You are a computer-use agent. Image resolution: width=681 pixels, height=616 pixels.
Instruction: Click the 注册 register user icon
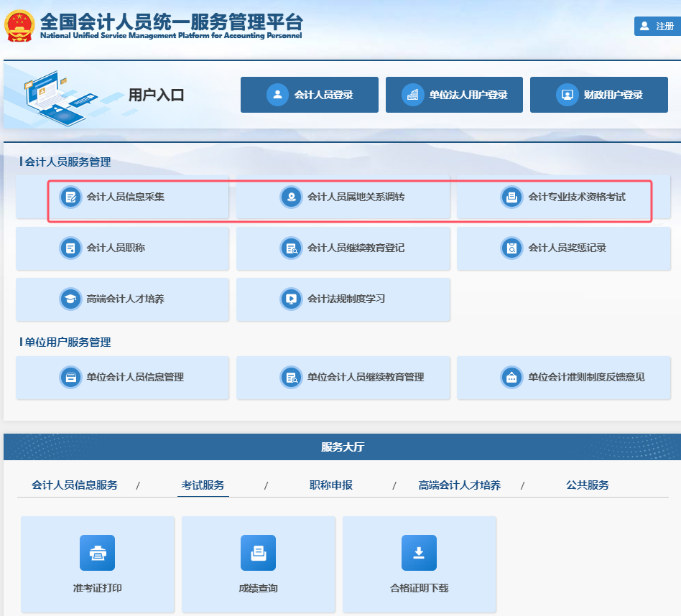click(x=644, y=27)
